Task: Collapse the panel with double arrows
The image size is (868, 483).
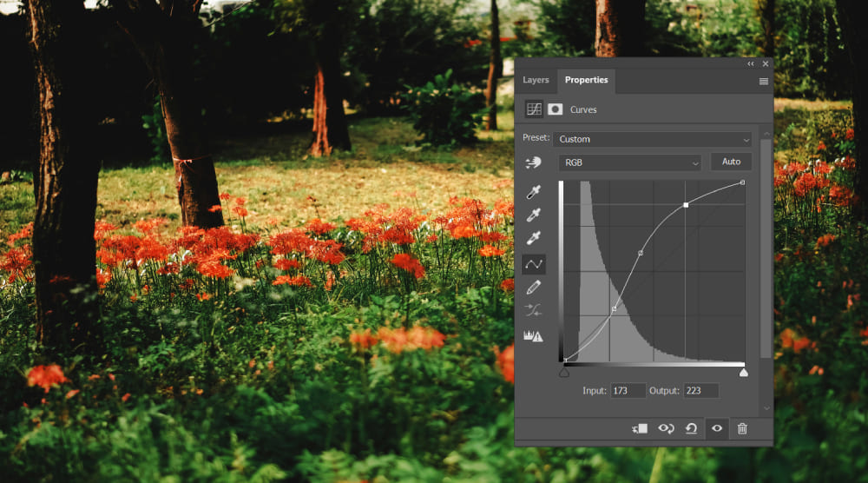Action: [751, 63]
